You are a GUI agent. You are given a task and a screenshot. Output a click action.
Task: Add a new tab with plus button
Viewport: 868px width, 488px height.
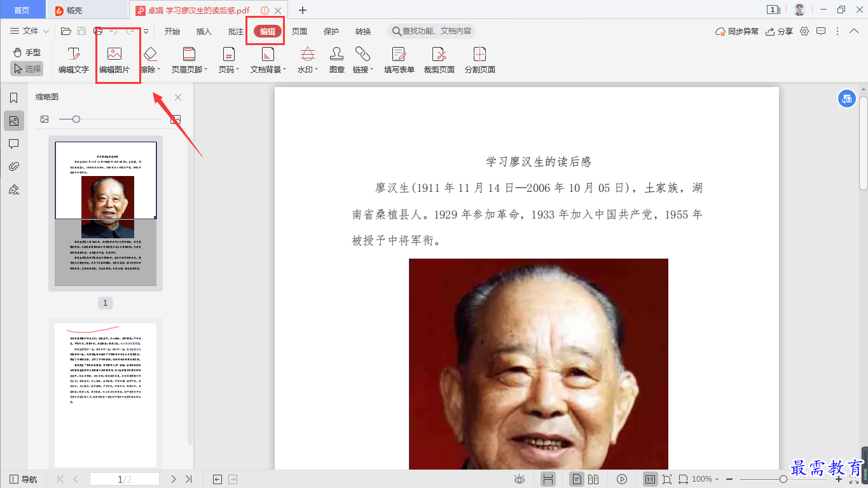[x=303, y=10]
